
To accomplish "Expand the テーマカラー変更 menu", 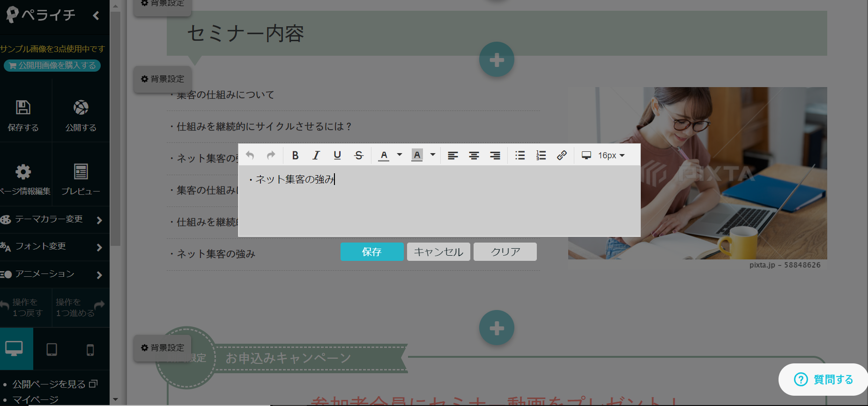I will [x=54, y=220].
